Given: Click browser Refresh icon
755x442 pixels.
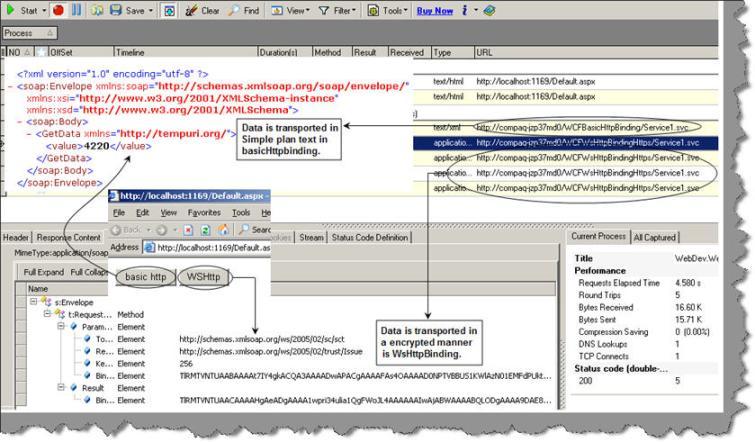Looking at the screenshot, I should [205, 230].
